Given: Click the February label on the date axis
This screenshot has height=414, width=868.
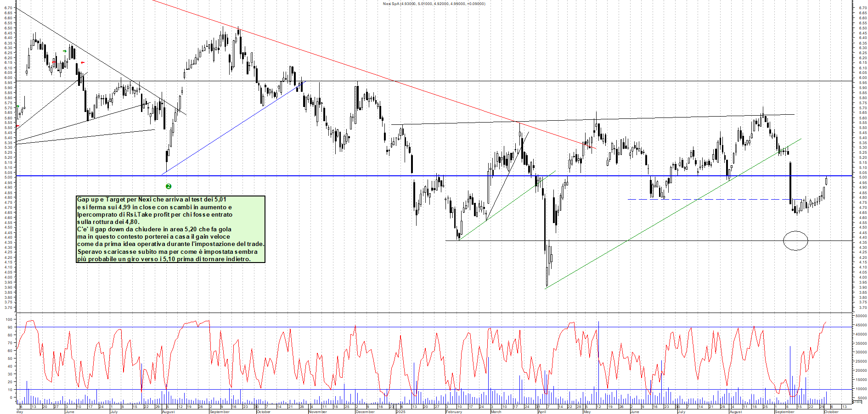Looking at the screenshot, I should [x=454, y=412].
